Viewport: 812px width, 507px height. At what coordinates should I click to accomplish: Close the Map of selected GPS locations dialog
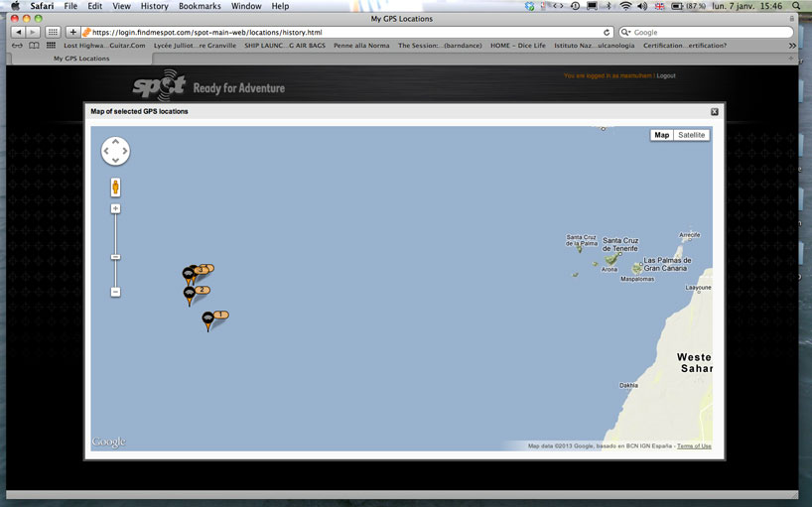[x=714, y=112]
